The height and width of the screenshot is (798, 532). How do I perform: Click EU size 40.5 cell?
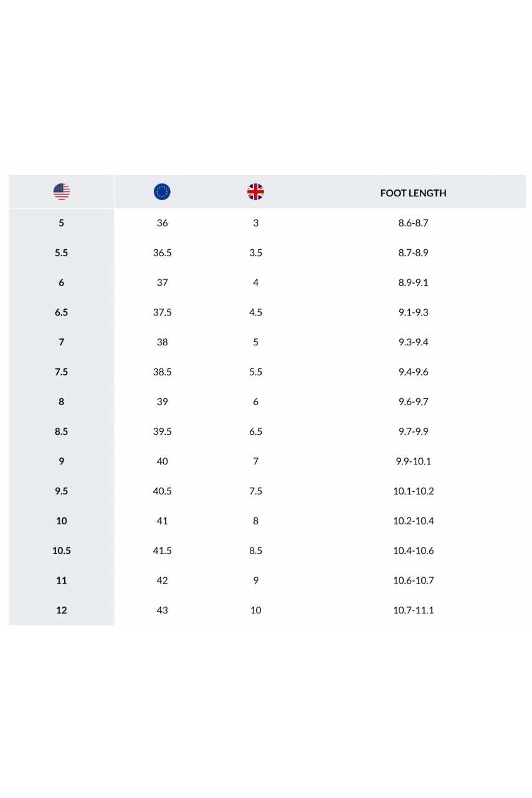pyautogui.click(x=162, y=491)
